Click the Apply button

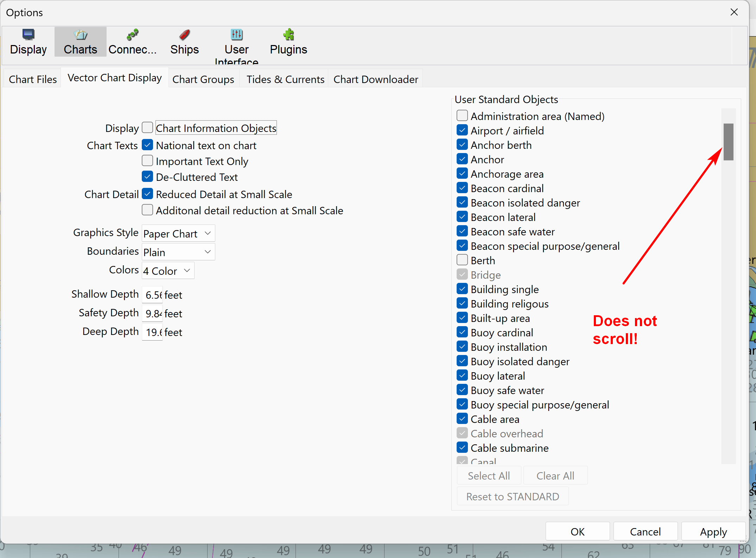coord(713,532)
